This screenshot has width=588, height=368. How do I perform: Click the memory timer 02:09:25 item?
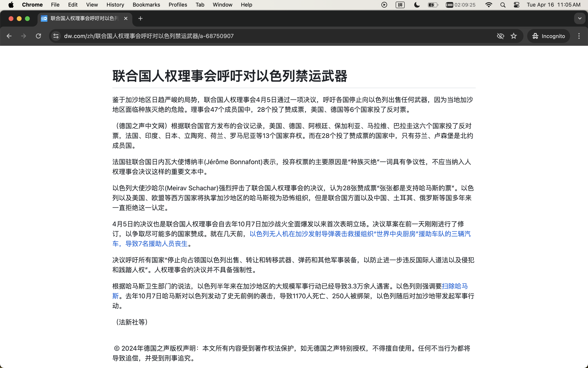[460, 5]
